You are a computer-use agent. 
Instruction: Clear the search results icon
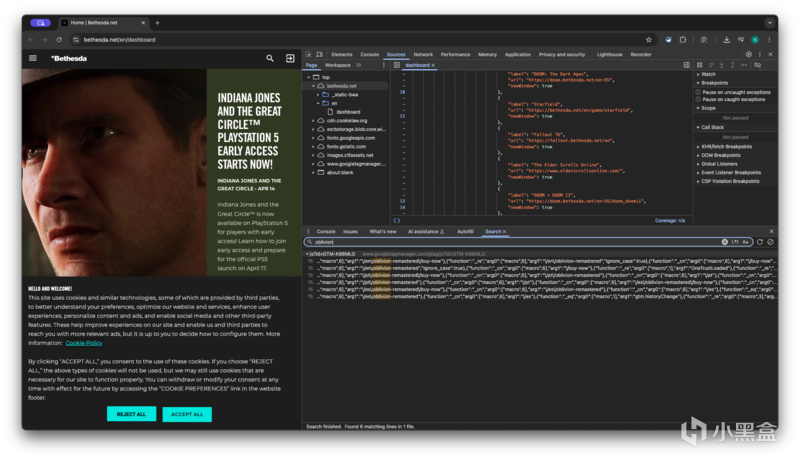pyautogui.click(x=770, y=242)
